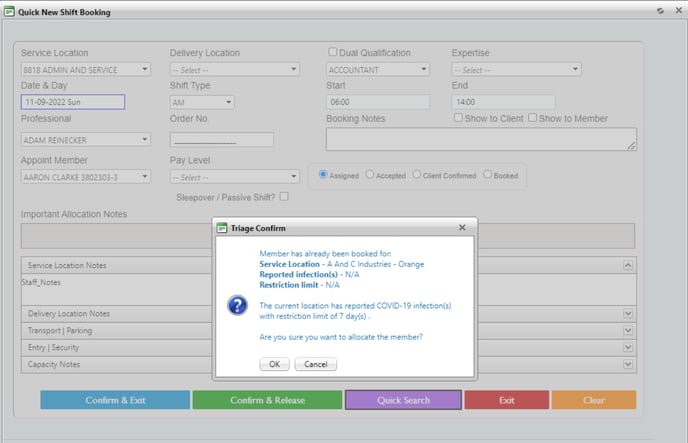Expand the Delivery Location Notes section
The image size is (688, 443).
[x=628, y=314]
